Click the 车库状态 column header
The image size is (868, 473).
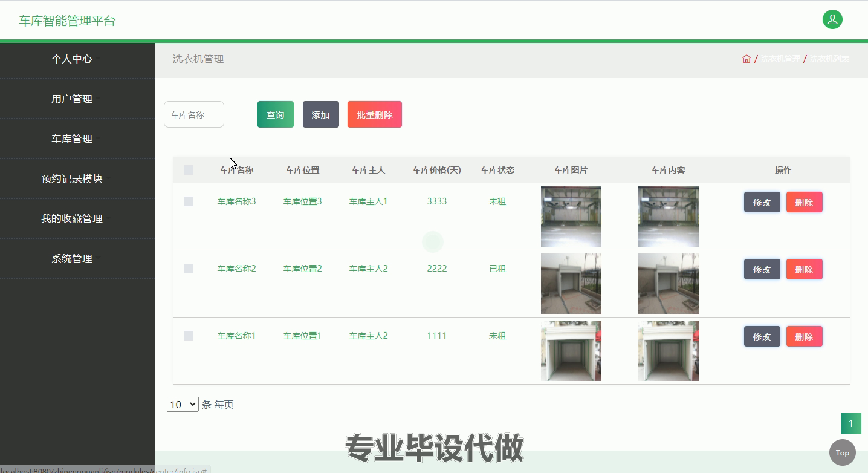click(497, 170)
